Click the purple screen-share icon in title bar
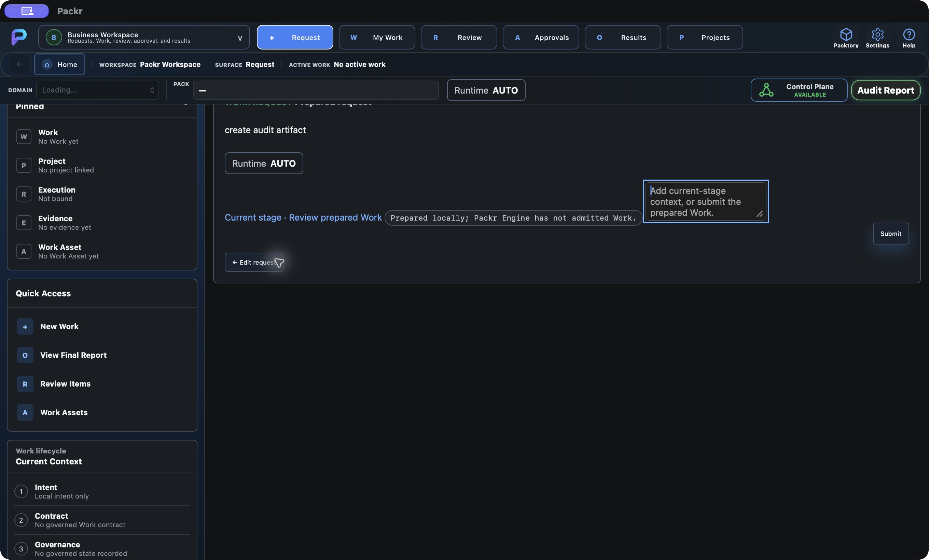Image resolution: width=929 pixels, height=560 pixels. click(x=27, y=11)
